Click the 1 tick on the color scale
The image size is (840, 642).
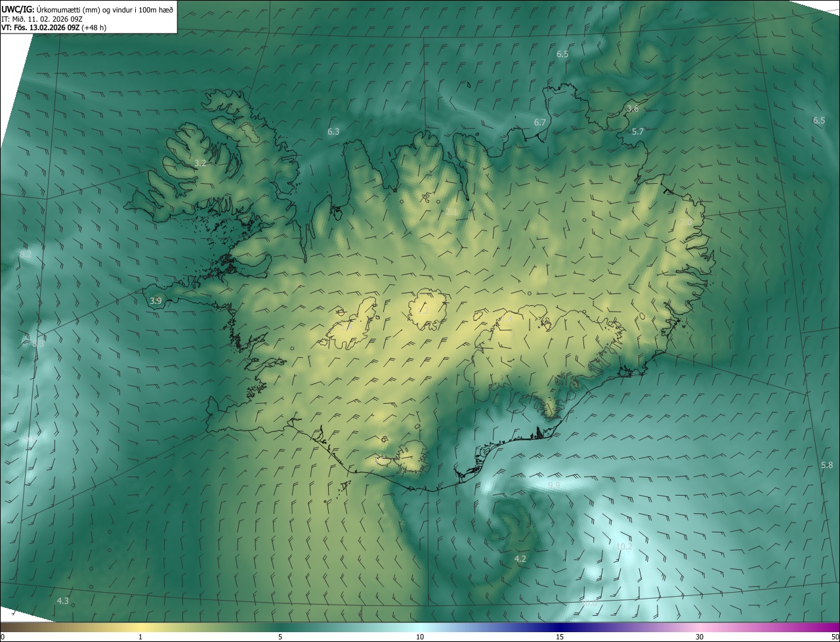(x=140, y=637)
